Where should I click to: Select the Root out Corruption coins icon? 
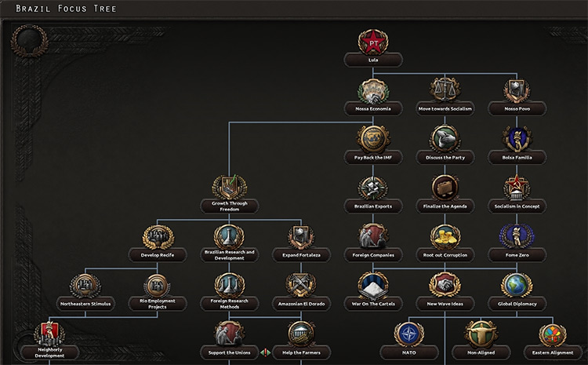pos(445,237)
